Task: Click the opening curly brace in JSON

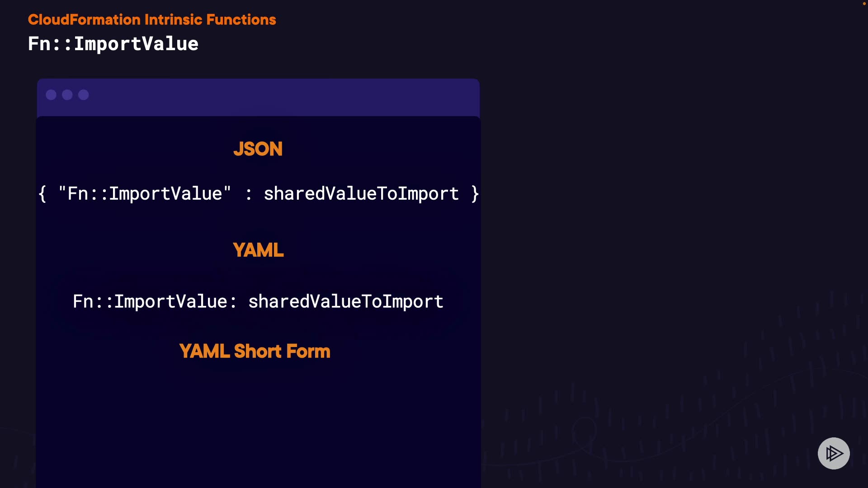Action: pos(42,194)
